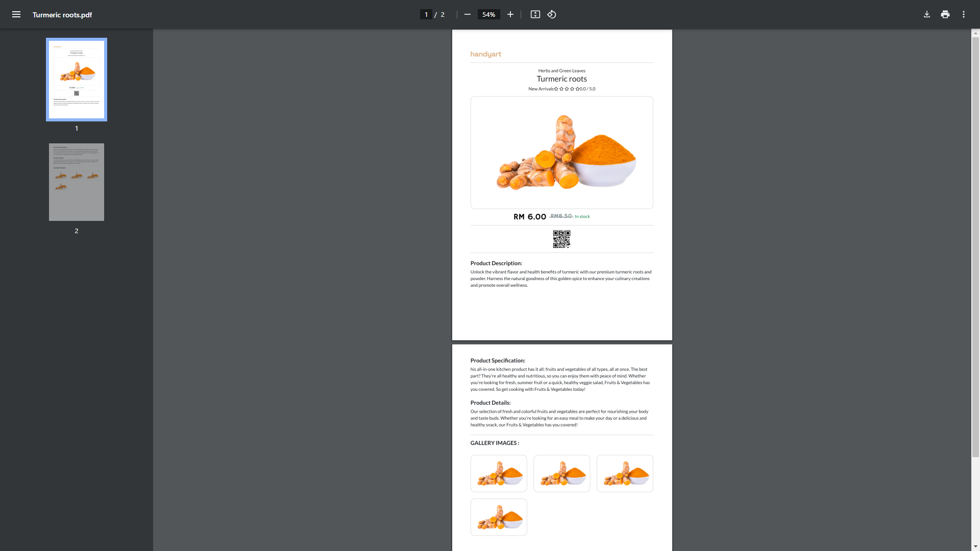Toggle the sidebar hamburger menu

(x=16, y=14)
